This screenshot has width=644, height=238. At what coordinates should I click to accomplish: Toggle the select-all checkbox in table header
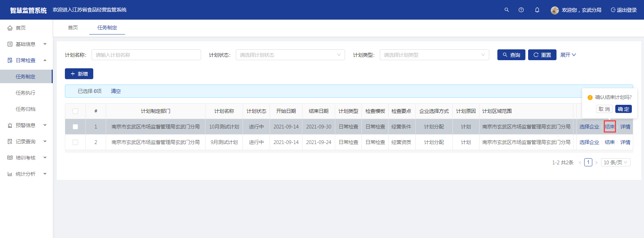pos(75,111)
